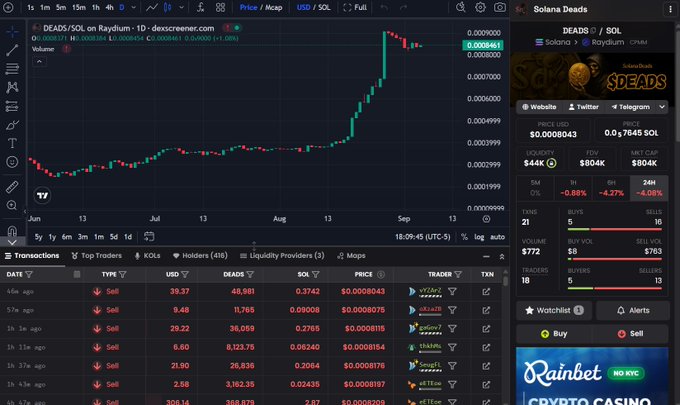Add token to Watchlist

pyautogui.click(x=554, y=310)
